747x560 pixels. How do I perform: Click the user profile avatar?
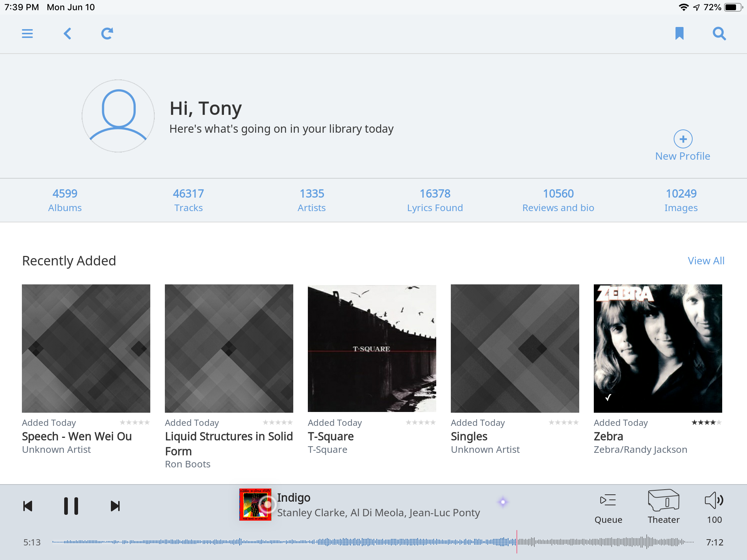[x=118, y=116]
